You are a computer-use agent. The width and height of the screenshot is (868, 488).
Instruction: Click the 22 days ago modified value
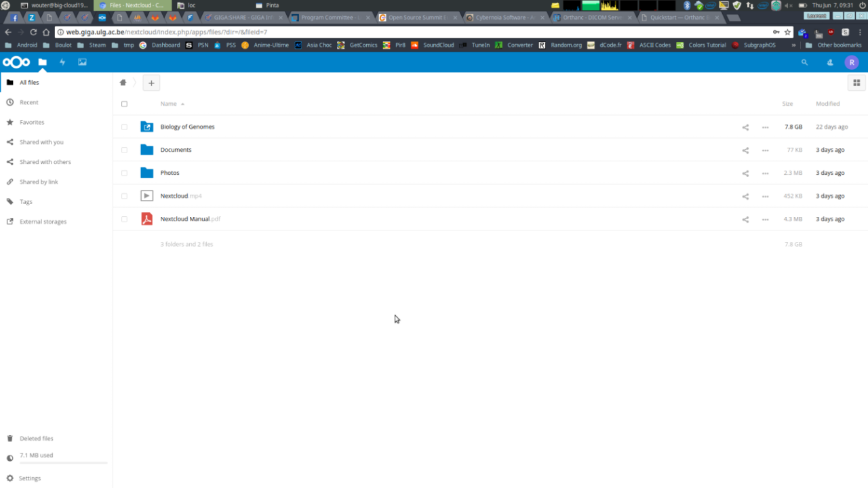(831, 127)
